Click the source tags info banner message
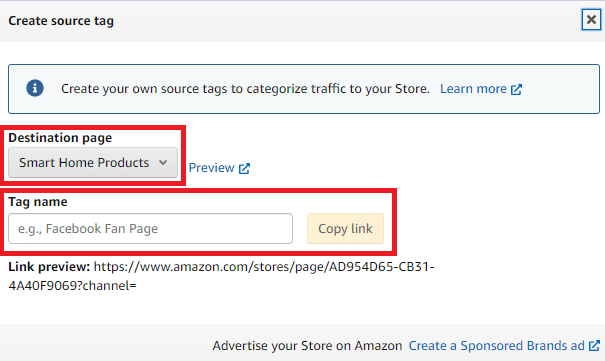This screenshot has height=361, width=605. 245,89
